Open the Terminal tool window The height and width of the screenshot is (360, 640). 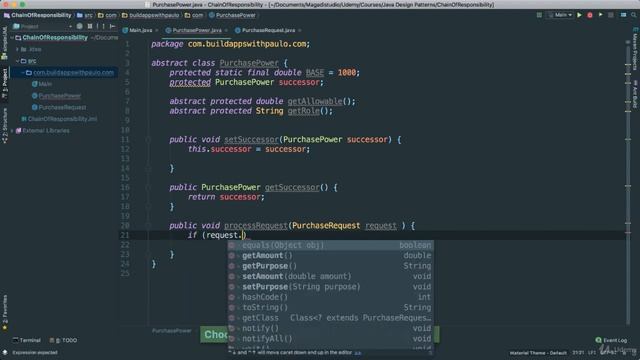[27, 340]
